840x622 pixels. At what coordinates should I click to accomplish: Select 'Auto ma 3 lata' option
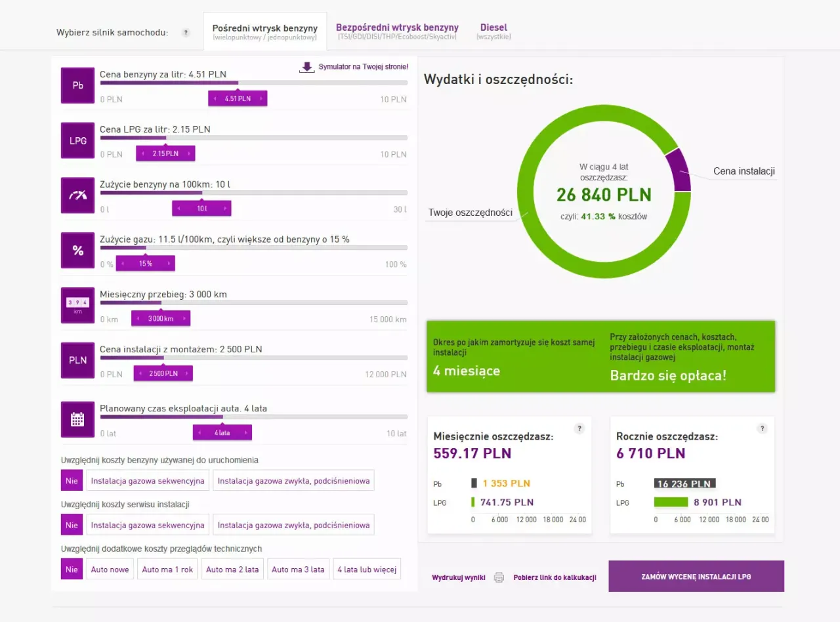[x=298, y=570]
